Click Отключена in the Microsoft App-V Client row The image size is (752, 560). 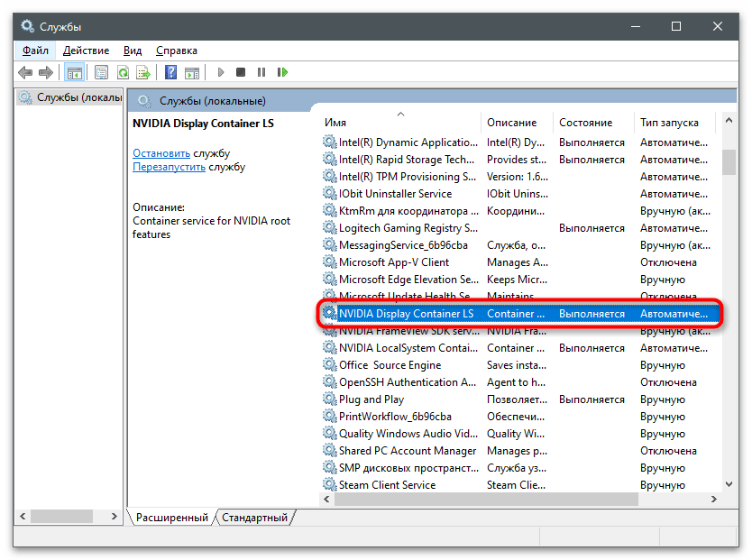(668, 262)
